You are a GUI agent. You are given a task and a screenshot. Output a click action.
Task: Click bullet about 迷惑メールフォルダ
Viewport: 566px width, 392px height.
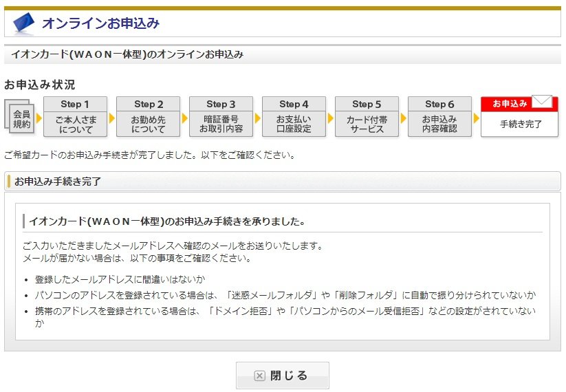point(285,295)
